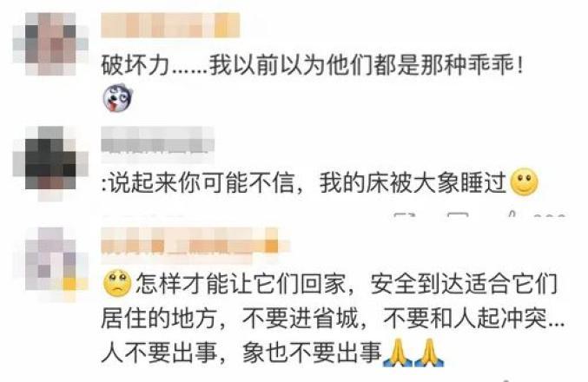Select the comment about 我的床被大象睡过
This screenshot has width=588, height=382.
point(304,182)
